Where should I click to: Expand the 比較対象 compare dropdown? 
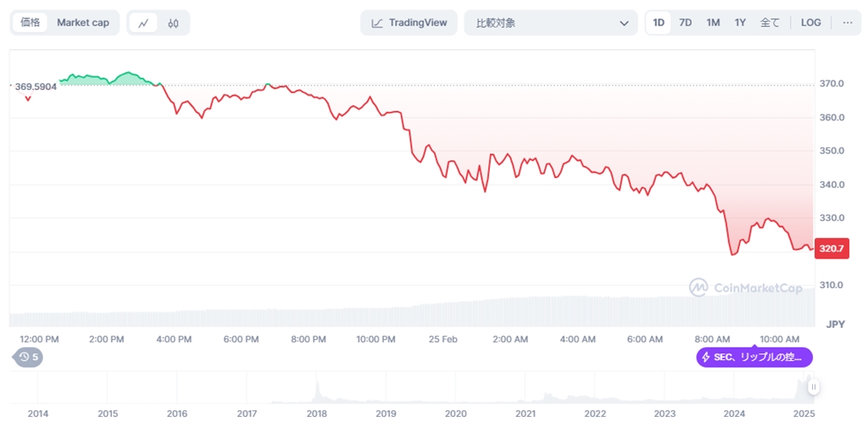(x=550, y=23)
